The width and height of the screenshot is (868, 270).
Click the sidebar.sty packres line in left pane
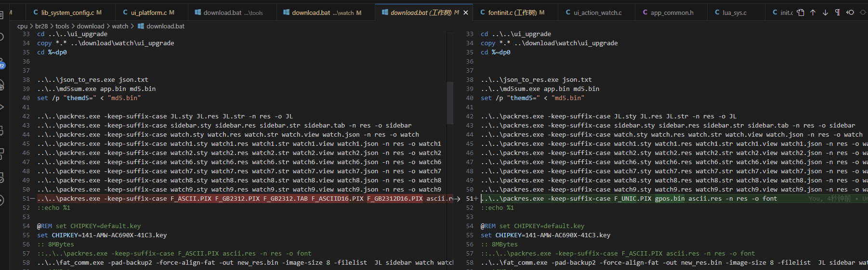[224, 125]
